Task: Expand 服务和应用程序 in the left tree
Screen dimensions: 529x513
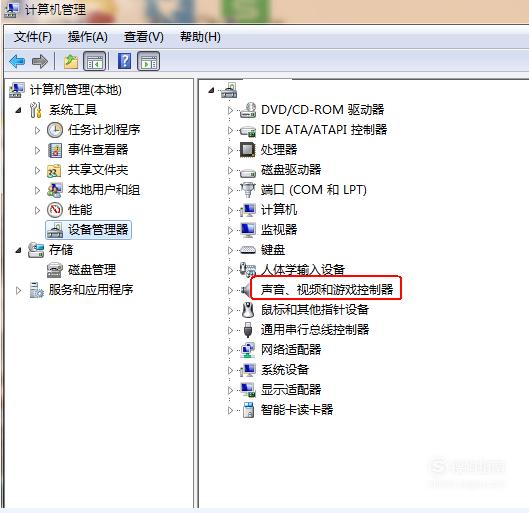Action: pyautogui.click(x=19, y=290)
